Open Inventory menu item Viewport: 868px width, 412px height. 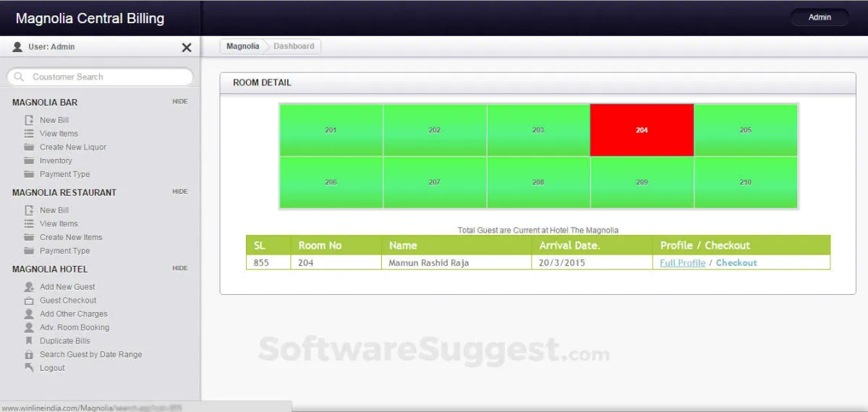pos(56,160)
